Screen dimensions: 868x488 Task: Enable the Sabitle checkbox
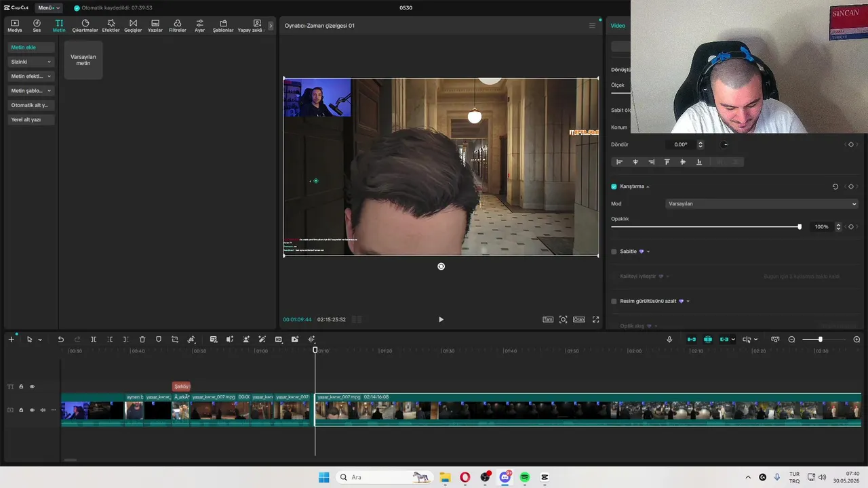tap(614, 251)
